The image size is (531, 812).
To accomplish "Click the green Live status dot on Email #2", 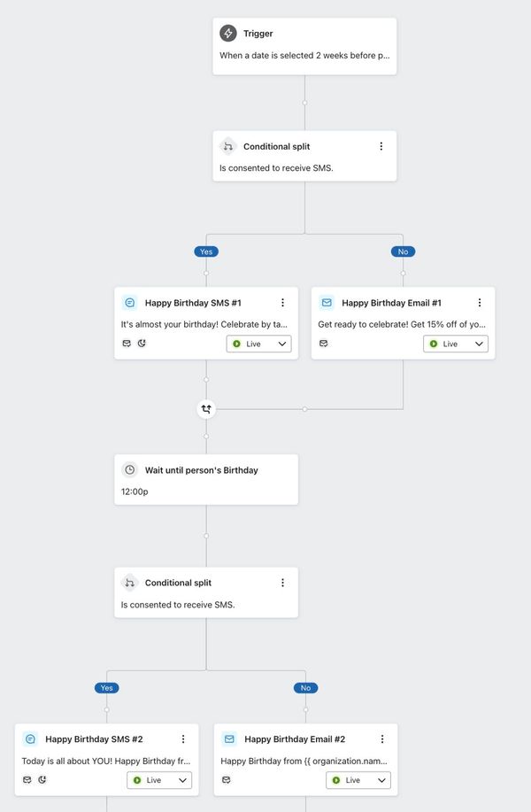I will [336, 780].
